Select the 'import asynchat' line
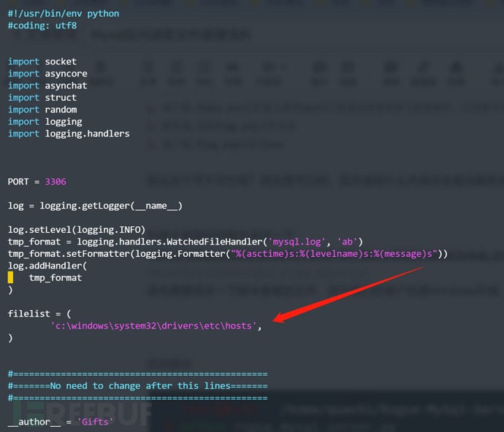 pyautogui.click(x=47, y=86)
